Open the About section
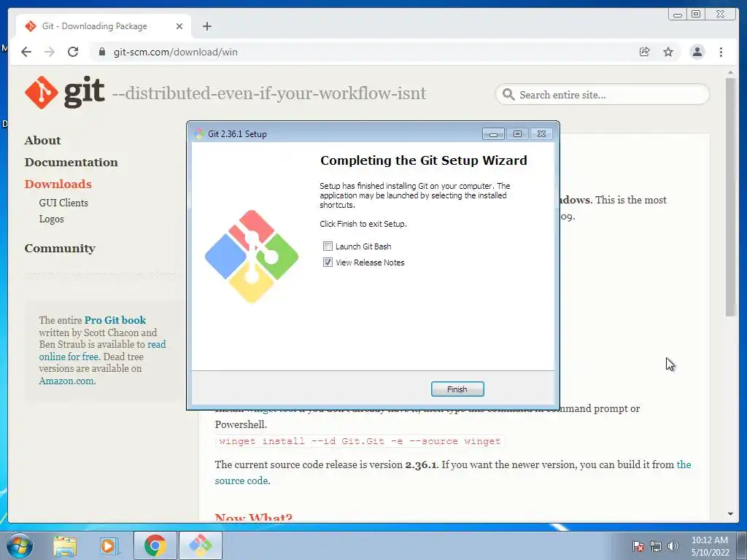The width and height of the screenshot is (747, 560). (42, 141)
